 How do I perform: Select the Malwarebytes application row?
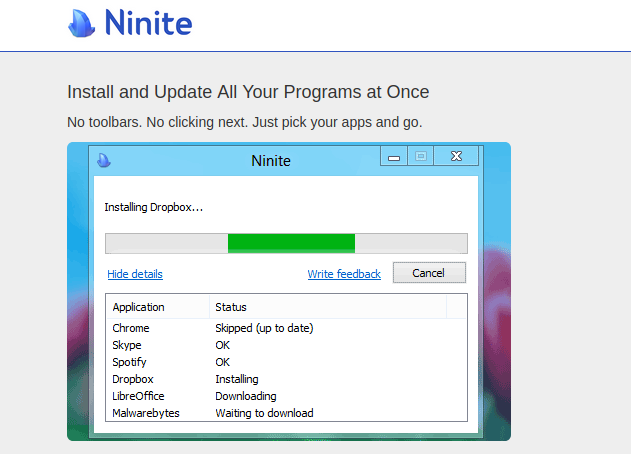[x=287, y=413]
